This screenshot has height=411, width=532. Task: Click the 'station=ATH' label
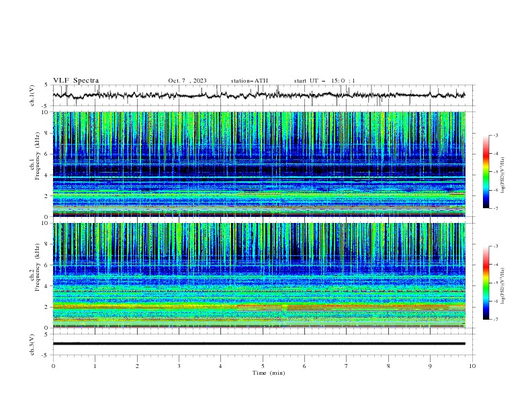point(249,81)
